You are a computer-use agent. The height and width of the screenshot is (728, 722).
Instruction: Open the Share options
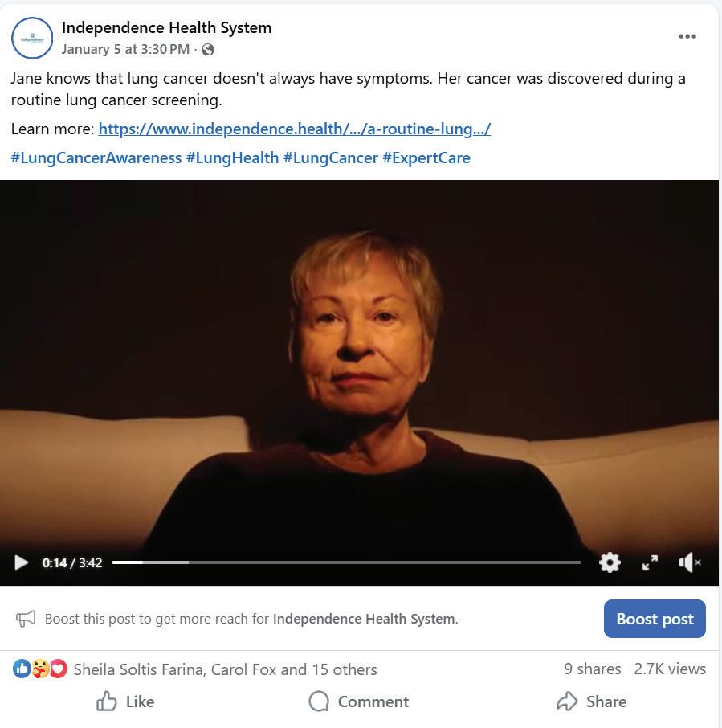pos(592,701)
